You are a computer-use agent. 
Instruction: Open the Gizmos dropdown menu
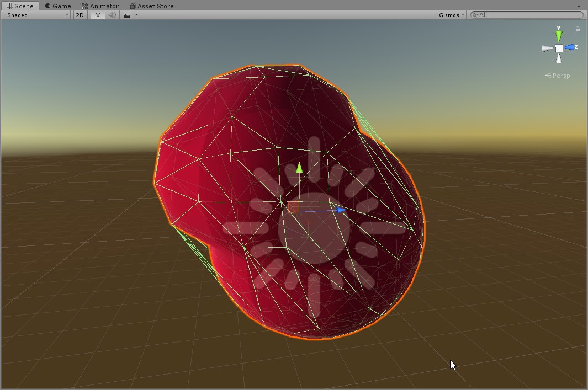451,15
